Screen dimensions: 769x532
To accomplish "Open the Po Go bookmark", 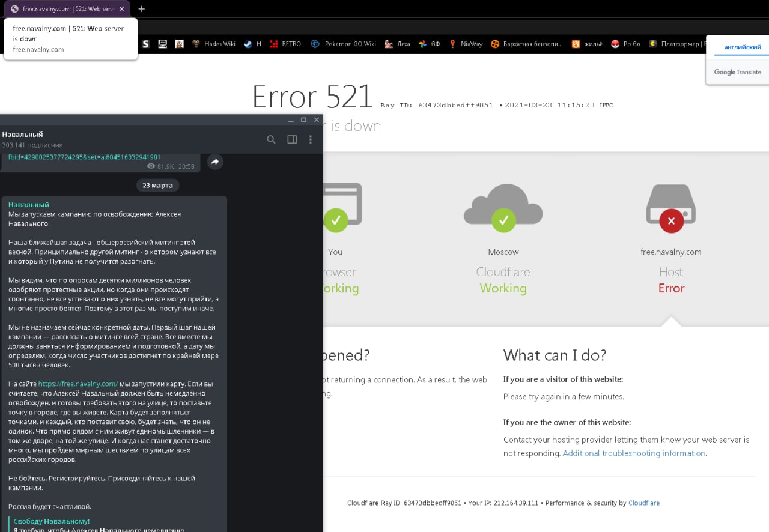I will point(625,44).
